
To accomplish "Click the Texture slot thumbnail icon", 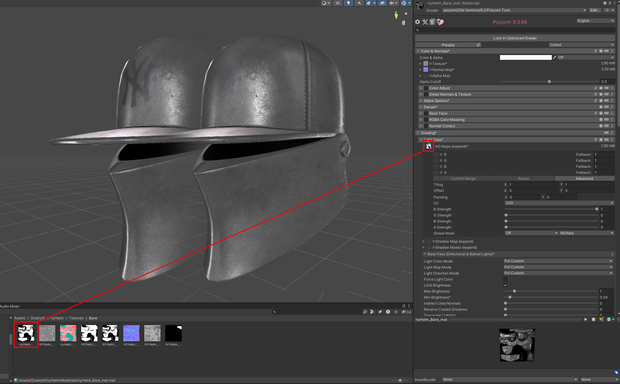I will (426, 63).
